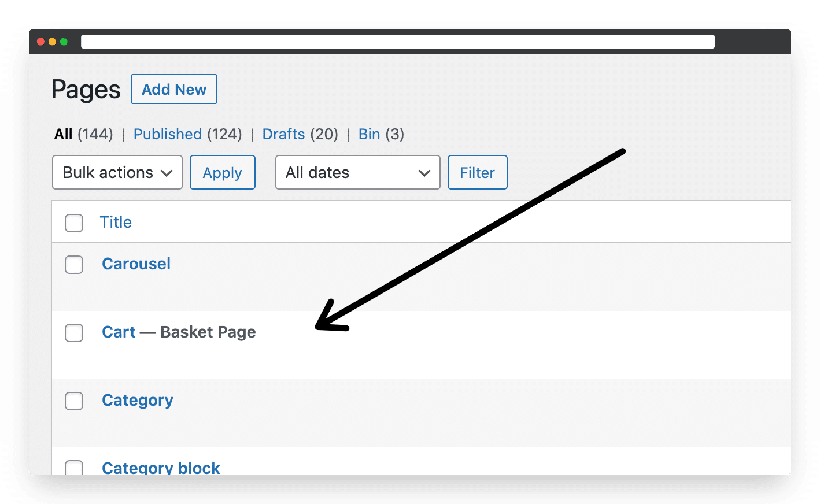The height and width of the screenshot is (504, 820).
Task: Click the red close window dot
Action: [x=40, y=42]
